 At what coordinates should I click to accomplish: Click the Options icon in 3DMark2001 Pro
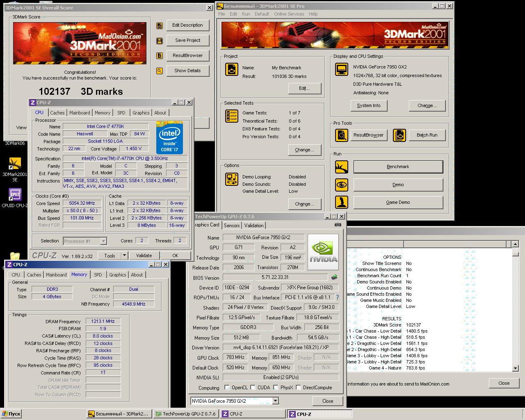click(x=231, y=179)
